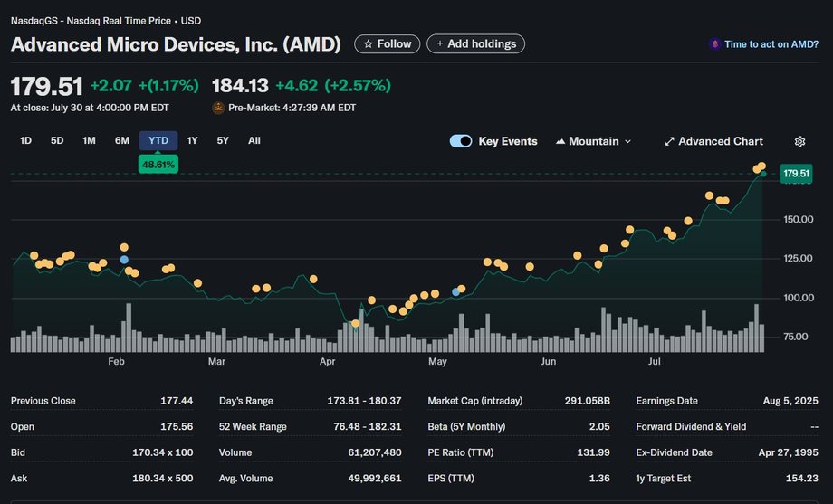This screenshot has height=504, width=833.
Task: Click the 1y Target Est value 154.23
Action: coord(802,479)
